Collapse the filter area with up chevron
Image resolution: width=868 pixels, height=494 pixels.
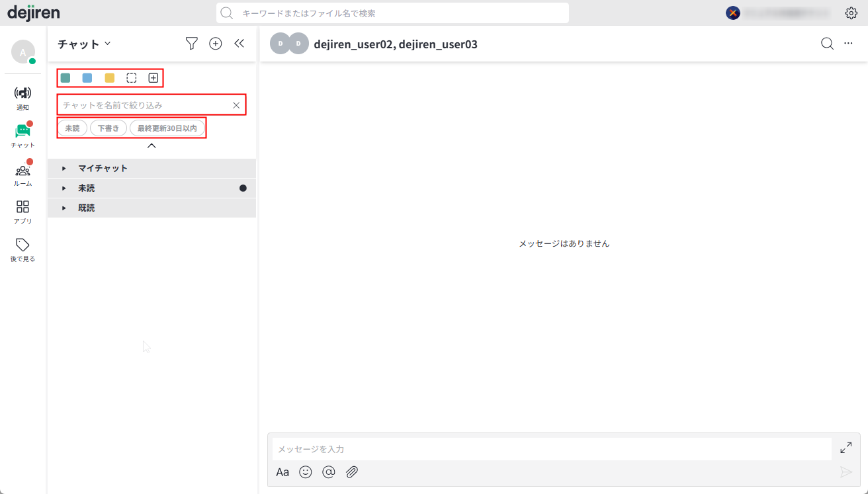click(152, 145)
